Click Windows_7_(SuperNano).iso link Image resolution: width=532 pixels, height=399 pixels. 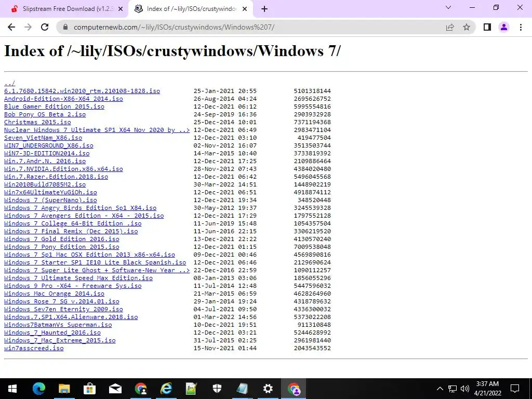tap(50, 200)
